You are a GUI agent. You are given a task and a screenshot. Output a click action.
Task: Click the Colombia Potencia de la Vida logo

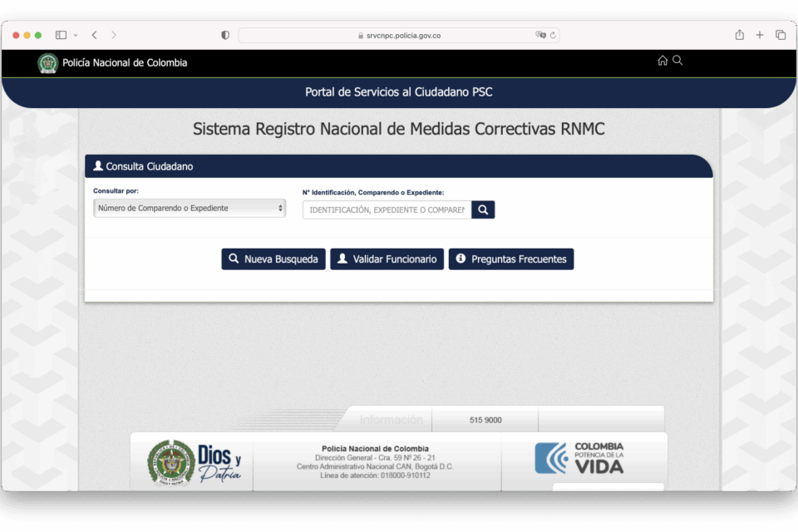pyautogui.click(x=579, y=458)
